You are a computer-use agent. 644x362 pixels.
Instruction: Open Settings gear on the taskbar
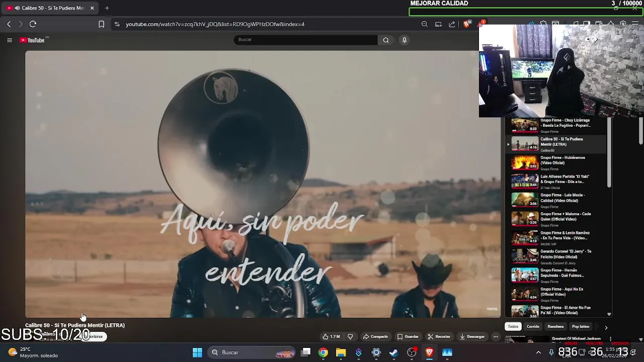376,352
